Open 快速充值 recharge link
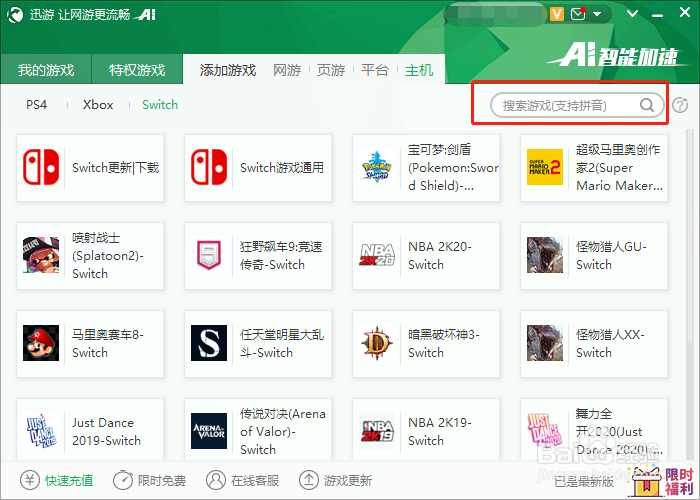Viewport: 700px width, 500px height. (x=69, y=481)
